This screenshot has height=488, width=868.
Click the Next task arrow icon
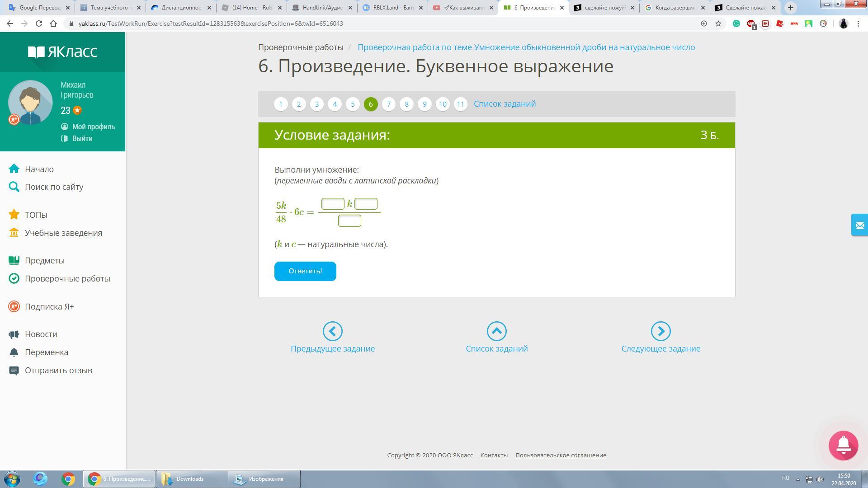point(660,331)
